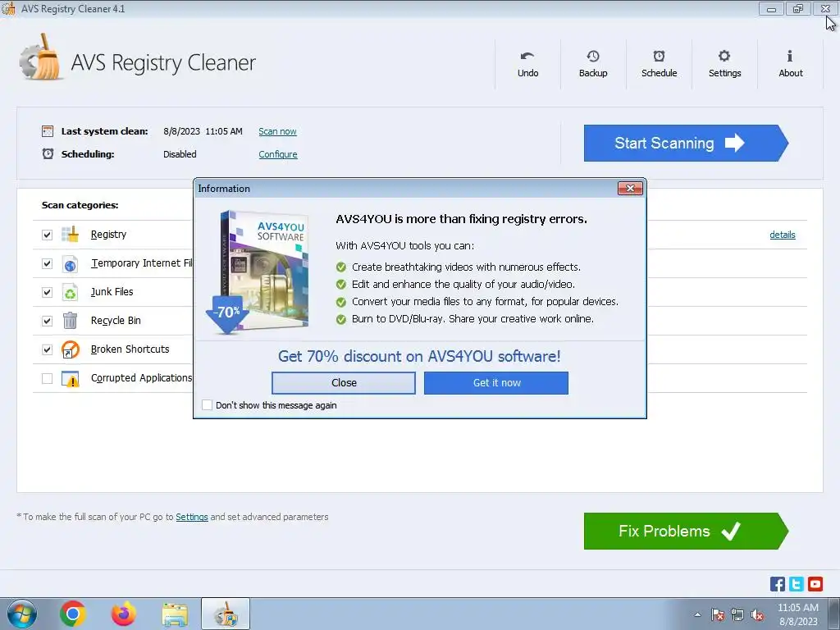Select the Recycle Bin label
This screenshot has width=840, height=630.
116,321
